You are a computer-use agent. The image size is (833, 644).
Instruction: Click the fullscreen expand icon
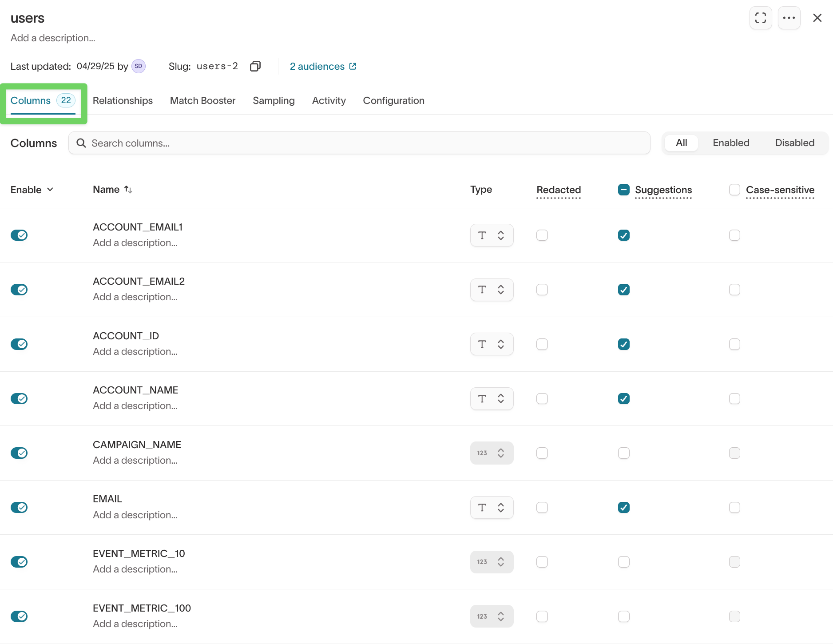(x=760, y=18)
